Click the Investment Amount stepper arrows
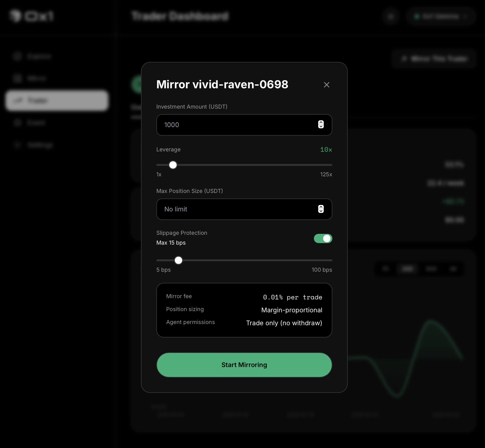Viewport: 485px width, 448px height. 321,124
